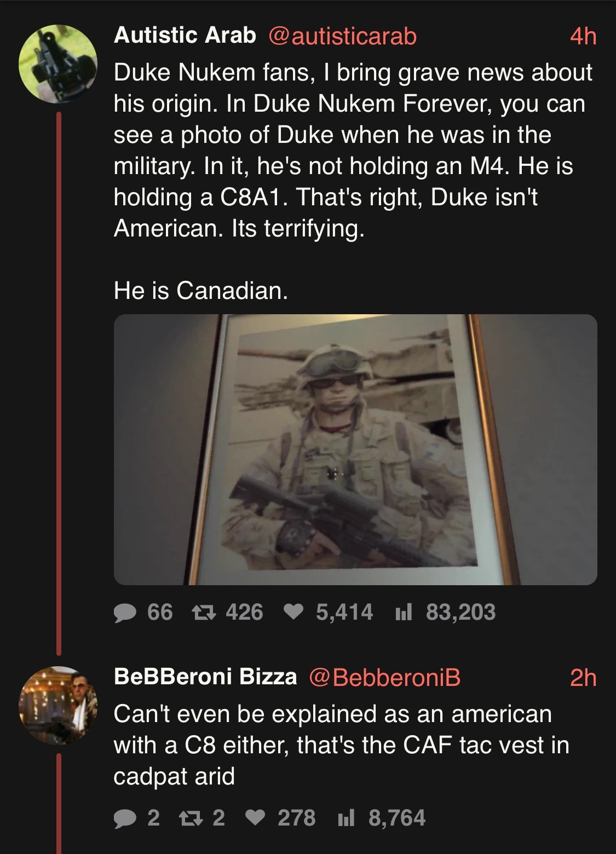Retweet the Duke Nukem origin tweet

(x=204, y=612)
